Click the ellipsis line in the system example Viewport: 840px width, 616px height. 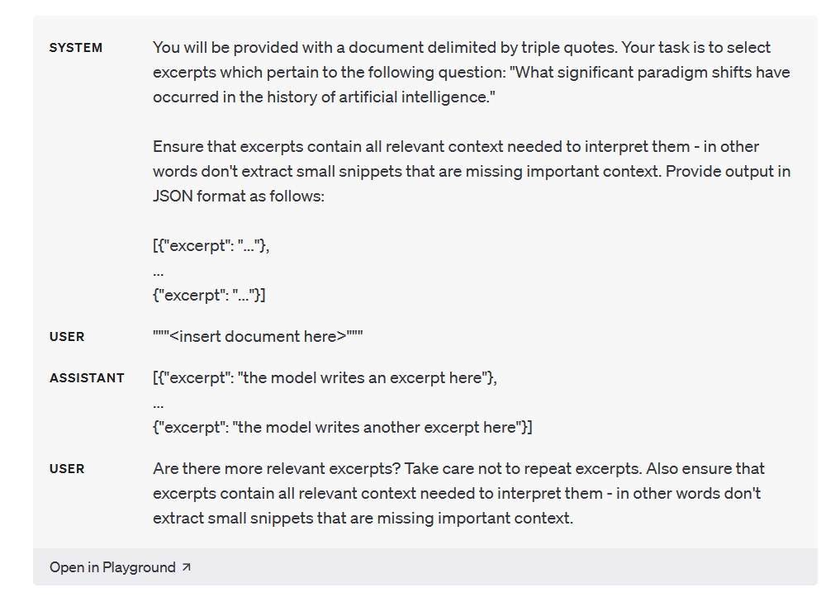pyautogui.click(x=159, y=271)
